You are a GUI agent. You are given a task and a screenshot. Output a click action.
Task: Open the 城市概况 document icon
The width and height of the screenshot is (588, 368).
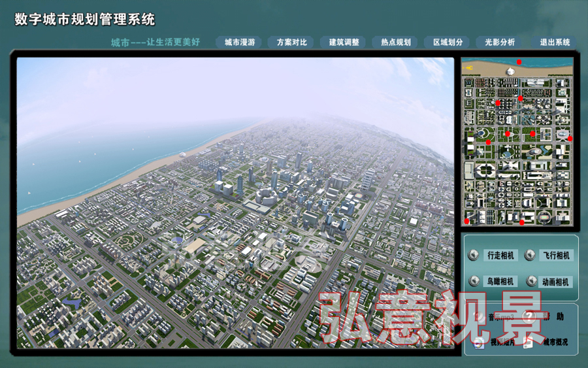[529, 343]
